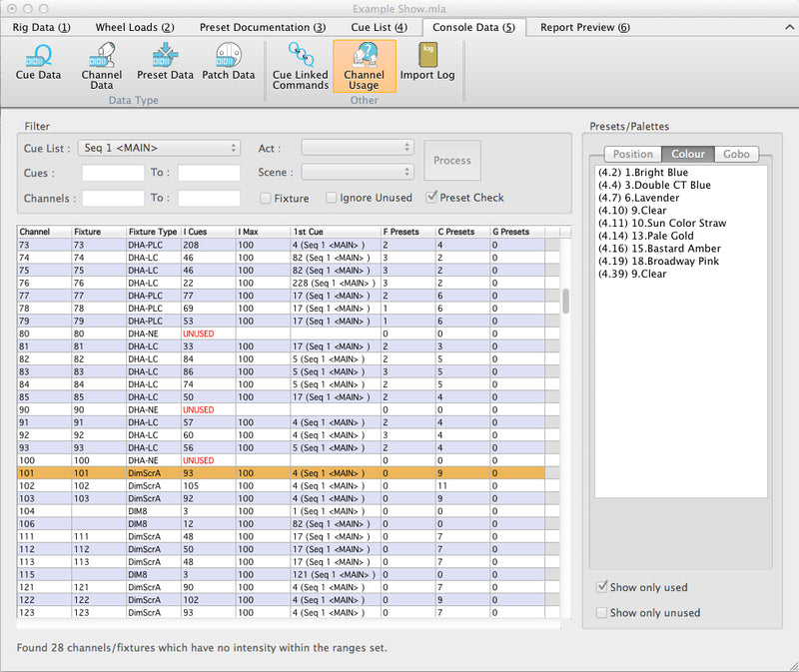Open the Cue List dropdown
This screenshot has width=799, height=672.
160,148
